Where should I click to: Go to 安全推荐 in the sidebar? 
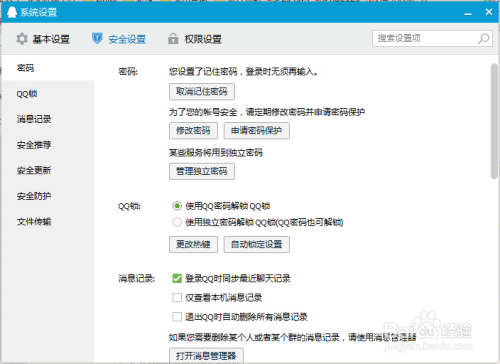tap(48, 145)
